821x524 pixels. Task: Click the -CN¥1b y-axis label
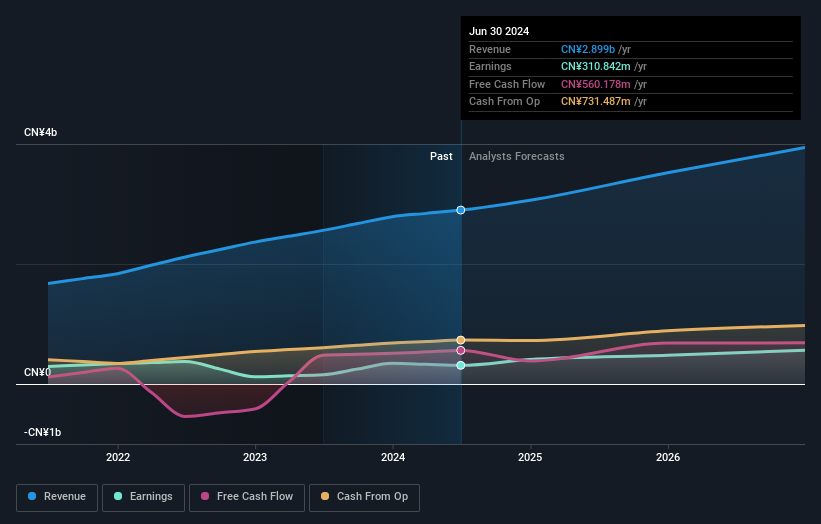click(x=42, y=432)
